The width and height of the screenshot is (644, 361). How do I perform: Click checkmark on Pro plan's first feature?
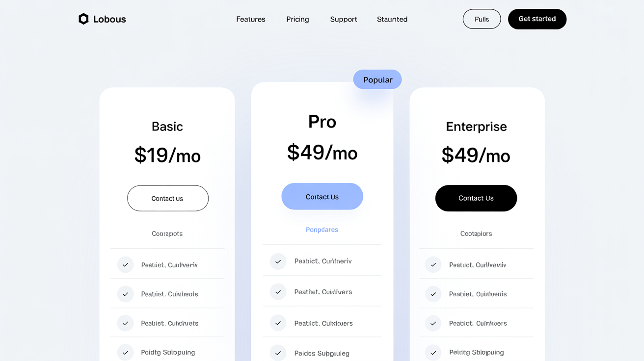coord(278,261)
